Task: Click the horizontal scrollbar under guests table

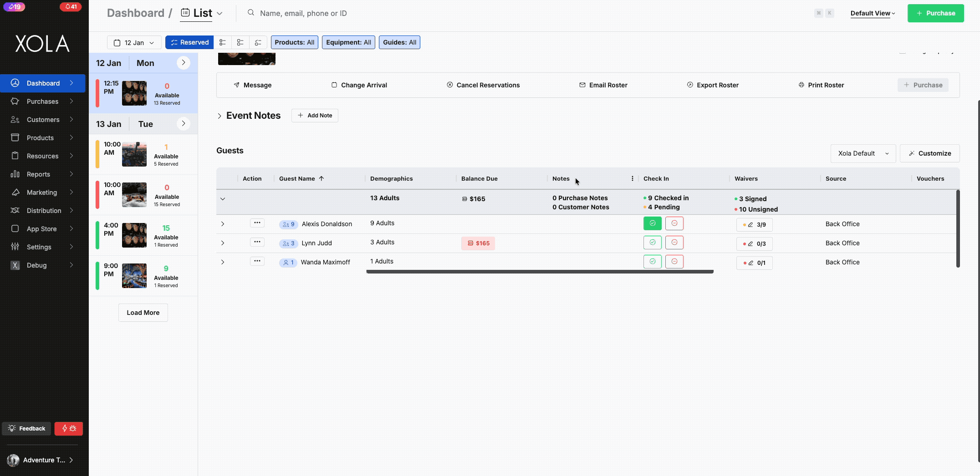Action: (x=540, y=272)
